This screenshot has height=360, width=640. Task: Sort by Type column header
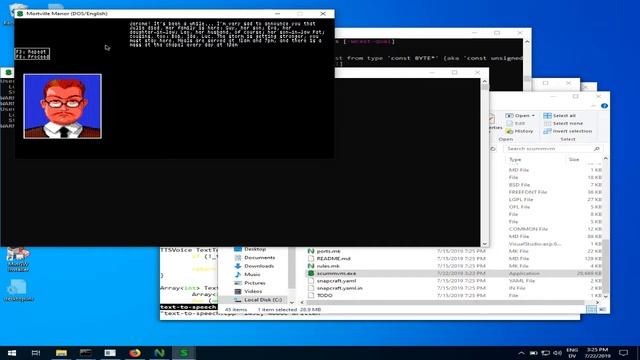[515, 160]
